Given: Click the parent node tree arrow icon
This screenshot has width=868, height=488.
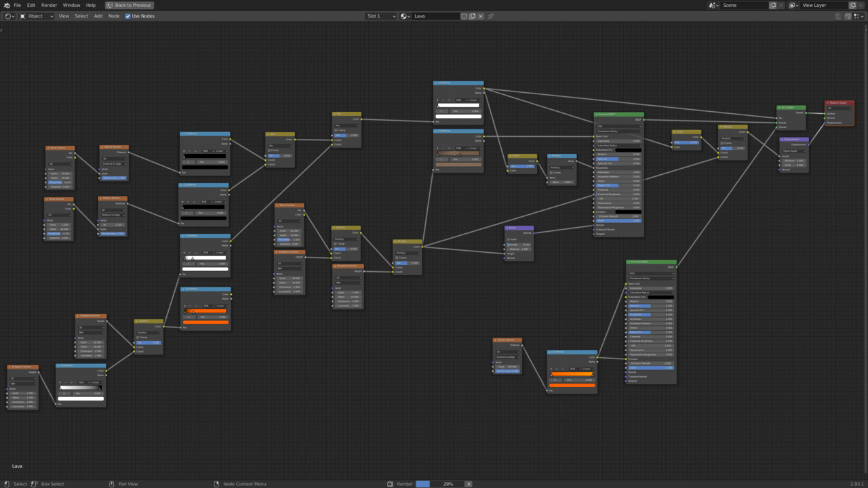Looking at the screenshot, I should (x=840, y=16).
